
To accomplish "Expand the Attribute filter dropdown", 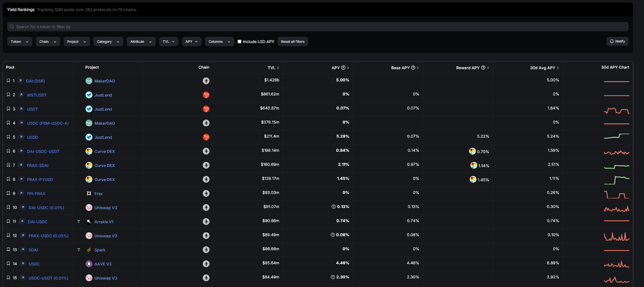I will point(141,41).
